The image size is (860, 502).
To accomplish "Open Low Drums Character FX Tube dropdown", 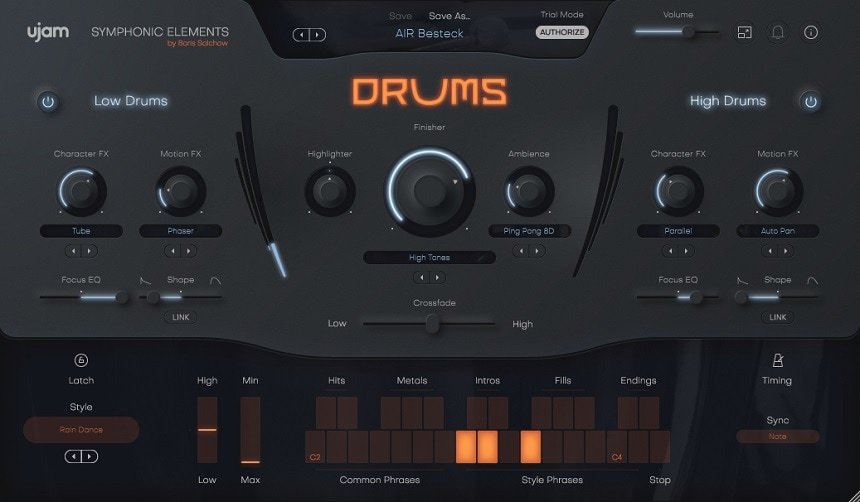I will coord(81,231).
